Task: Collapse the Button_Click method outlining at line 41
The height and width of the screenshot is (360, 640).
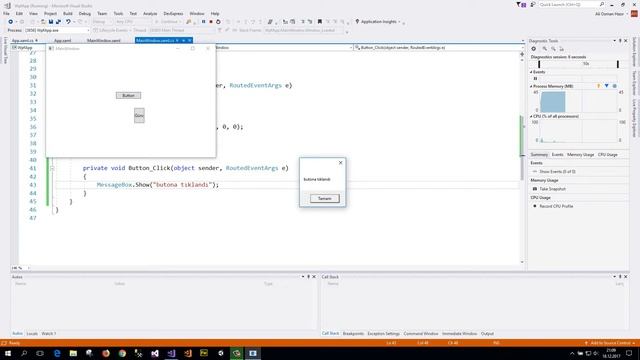Action: click(52, 168)
